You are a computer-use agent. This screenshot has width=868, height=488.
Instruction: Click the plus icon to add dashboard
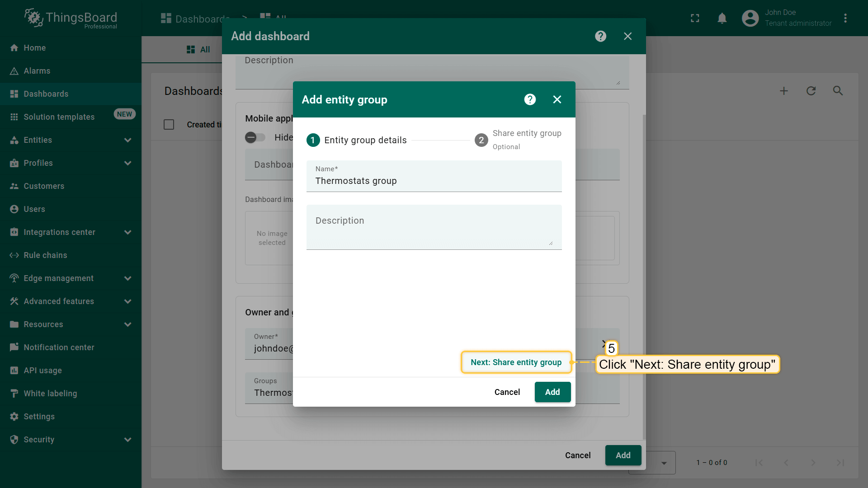coord(784,91)
